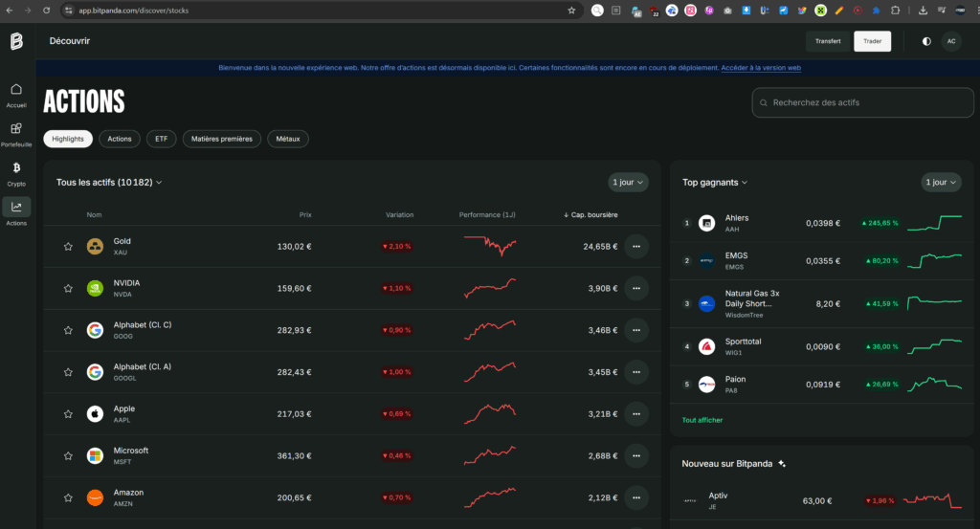Click Apple market cap 3,21B €
Screen dimensions: 980x529
603,413
